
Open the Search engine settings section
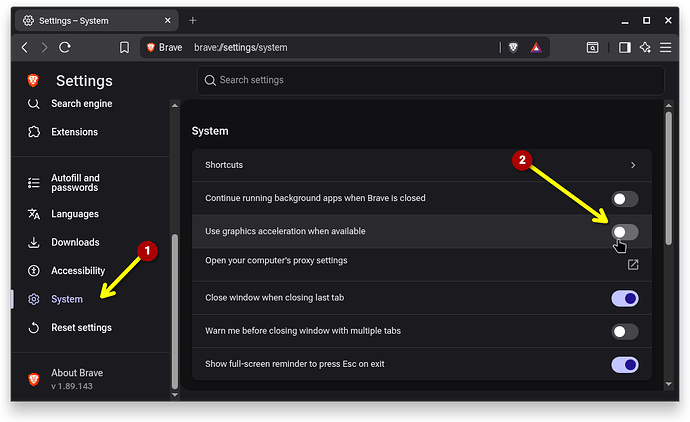(x=81, y=103)
